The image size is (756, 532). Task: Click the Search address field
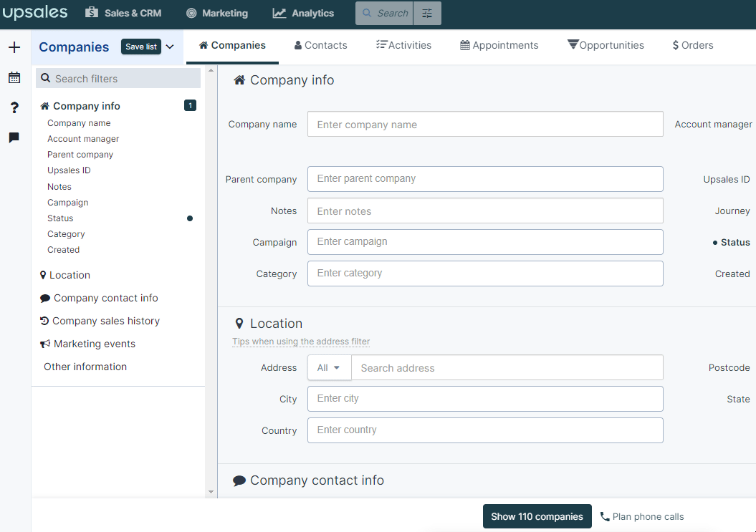tap(507, 368)
